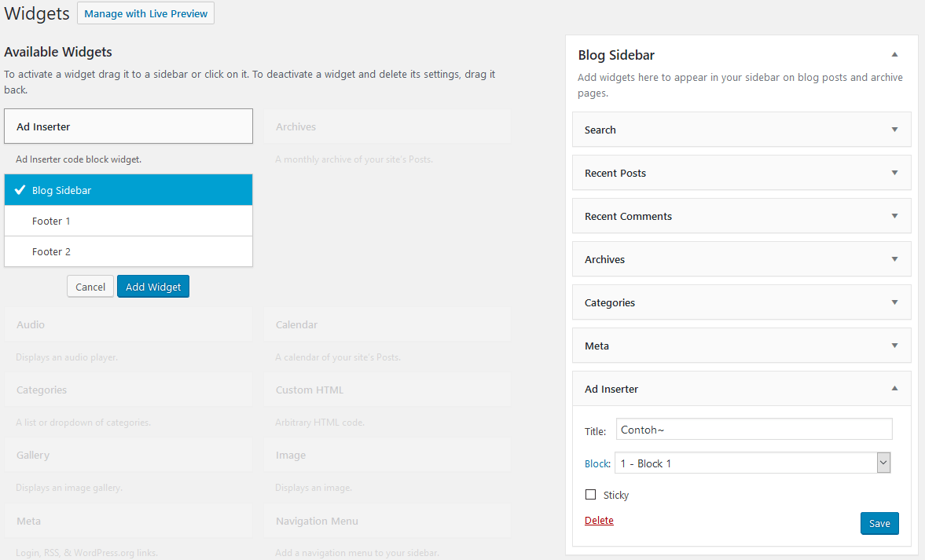Collapse the Blog Sidebar panel
Image resolution: width=925 pixels, height=560 pixels.
click(894, 55)
